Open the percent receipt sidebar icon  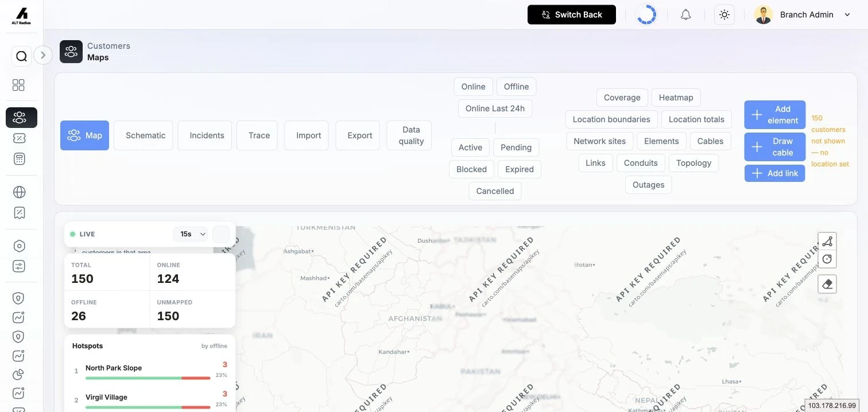[19, 213]
